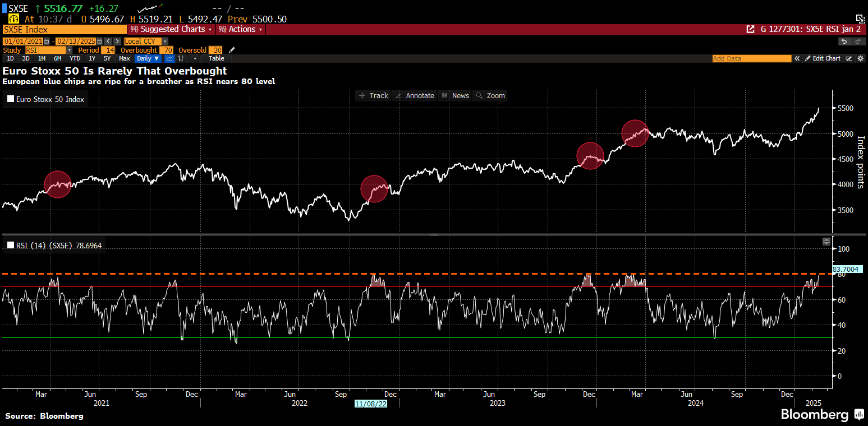Click the chart title Euro Stoxx 50 Is Rarely That Overbought
The width and height of the screenshot is (868, 426).
tap(115, 71)
